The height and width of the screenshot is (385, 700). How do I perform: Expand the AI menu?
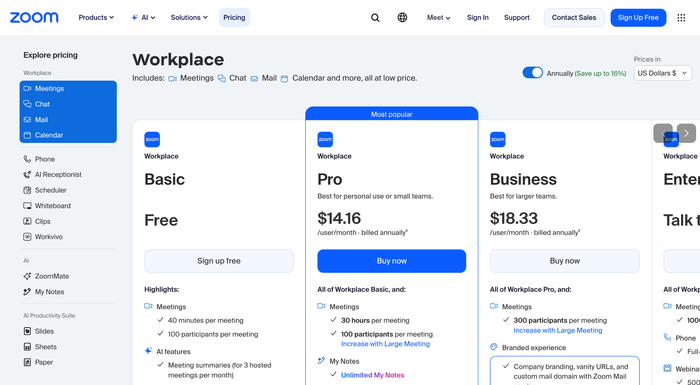pyautogui.click(x=143, y=17)
